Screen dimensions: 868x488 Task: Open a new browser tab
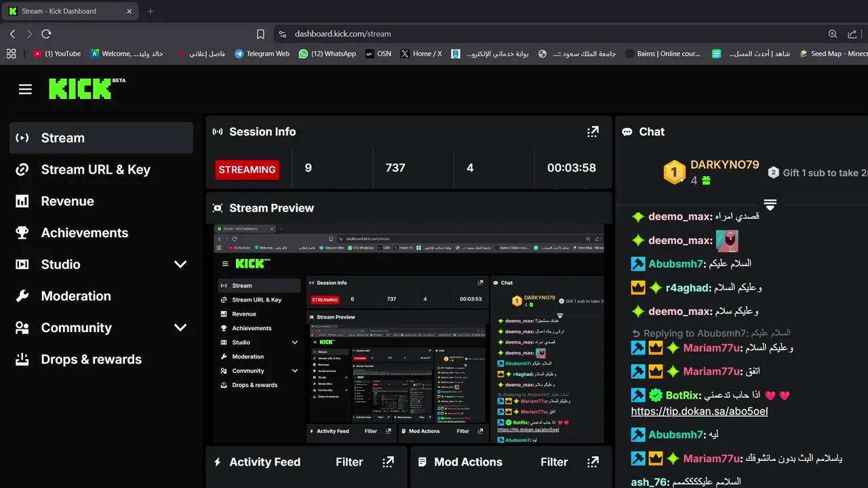[x=151, y=11]
